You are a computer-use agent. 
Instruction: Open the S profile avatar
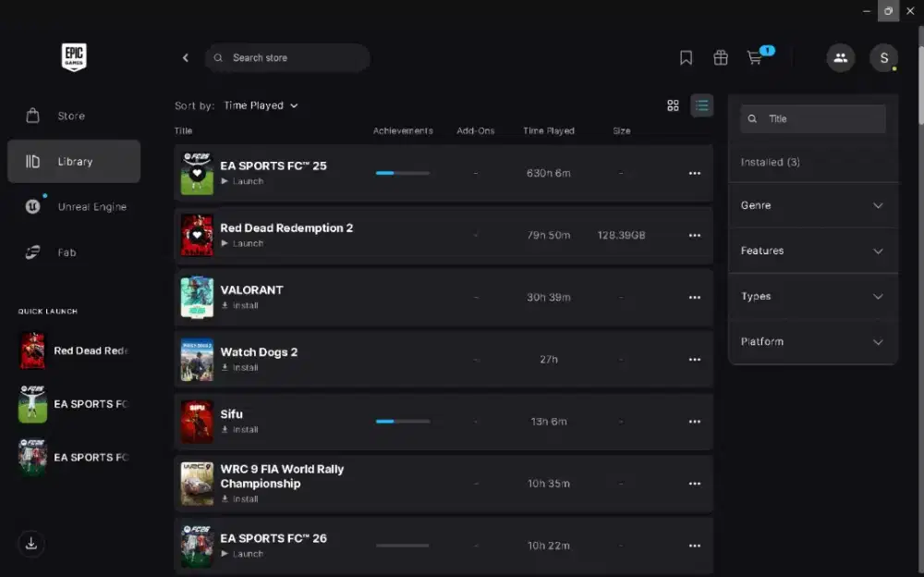[x=883, y=58]
